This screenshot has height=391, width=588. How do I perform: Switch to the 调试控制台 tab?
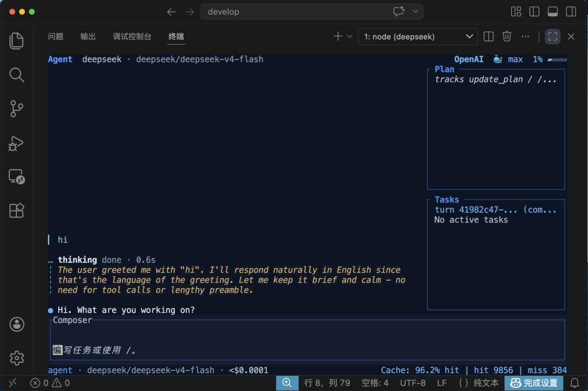(x=132, y=36)
